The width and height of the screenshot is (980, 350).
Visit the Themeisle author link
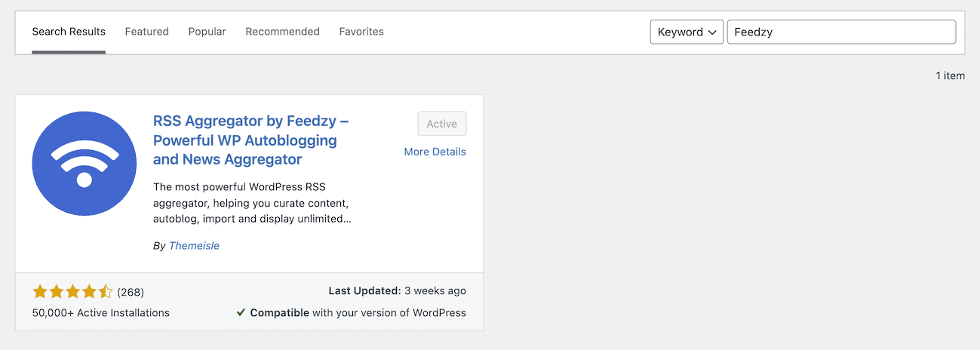point(194,246)
